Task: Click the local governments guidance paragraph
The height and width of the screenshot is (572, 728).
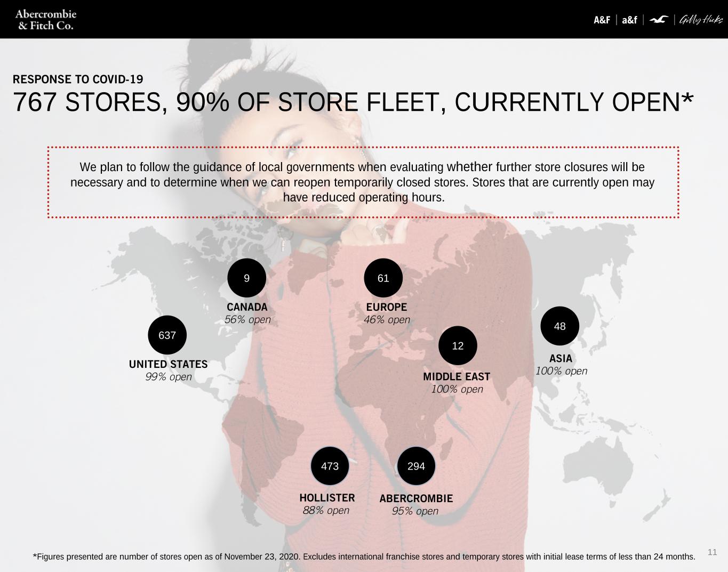Action: click(363, 182)
